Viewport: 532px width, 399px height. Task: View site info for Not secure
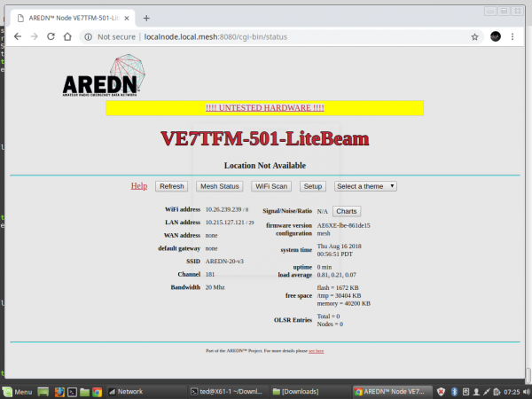pos(110,37)
